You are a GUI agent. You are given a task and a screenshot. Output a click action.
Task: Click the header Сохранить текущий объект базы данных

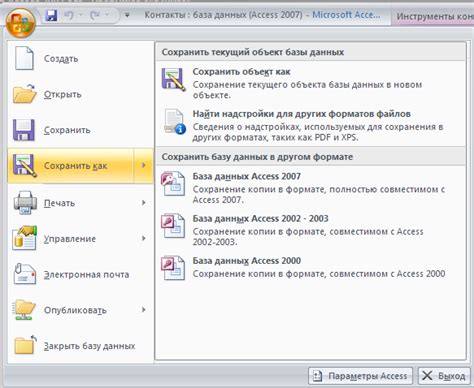coord(253,52)
